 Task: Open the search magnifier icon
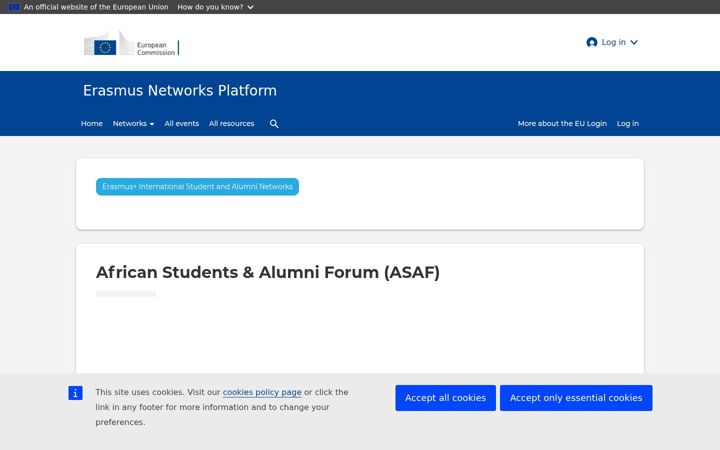(x=274, y=124)
